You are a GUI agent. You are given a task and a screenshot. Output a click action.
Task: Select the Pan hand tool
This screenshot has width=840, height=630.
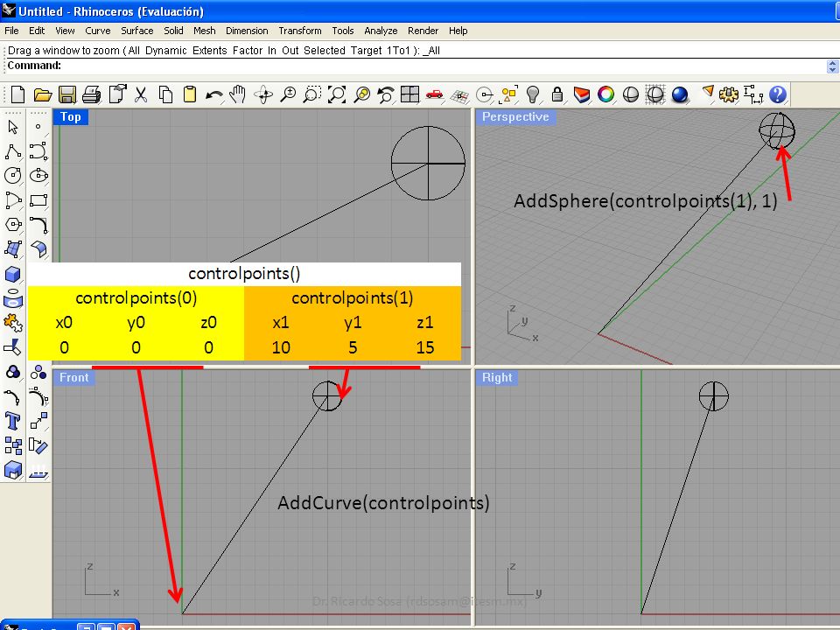[237, 94]
